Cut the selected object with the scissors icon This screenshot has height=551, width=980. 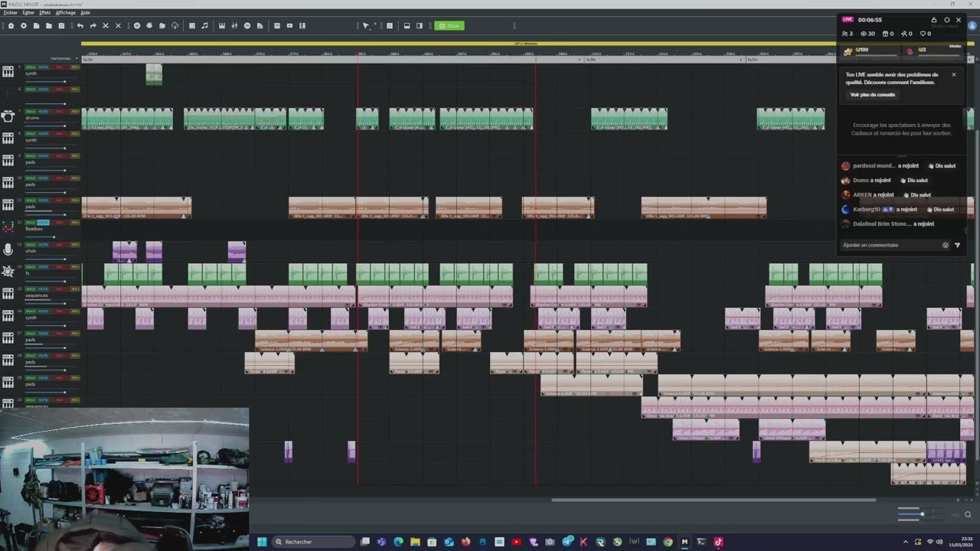pos(106,26)
